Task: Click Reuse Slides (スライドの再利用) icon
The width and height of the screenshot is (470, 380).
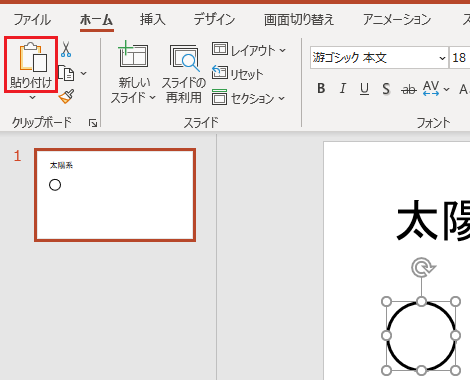Action: pos(184,57)
